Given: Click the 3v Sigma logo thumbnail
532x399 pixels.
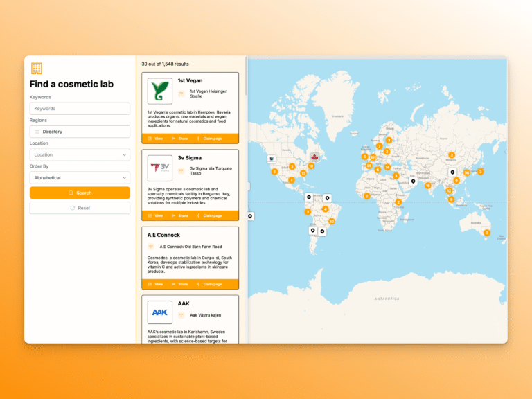Looking at the screenshot, I should pos(160,168).
